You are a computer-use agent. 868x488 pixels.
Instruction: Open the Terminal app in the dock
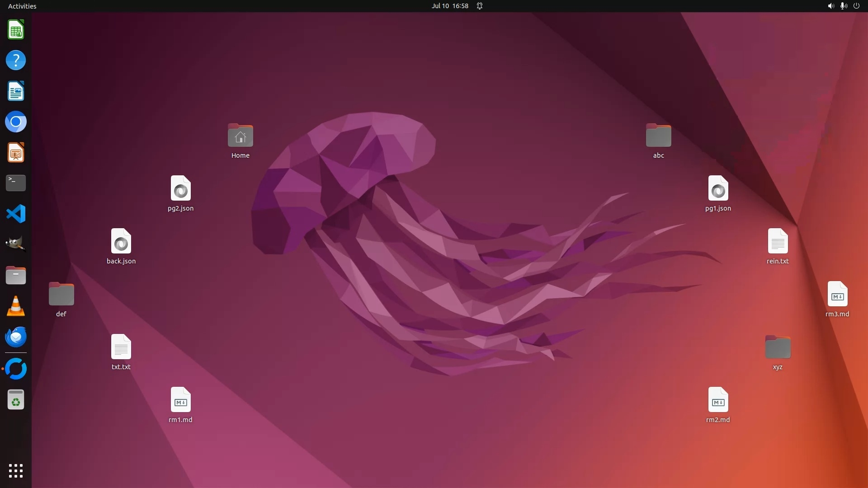tap(16, 183)
